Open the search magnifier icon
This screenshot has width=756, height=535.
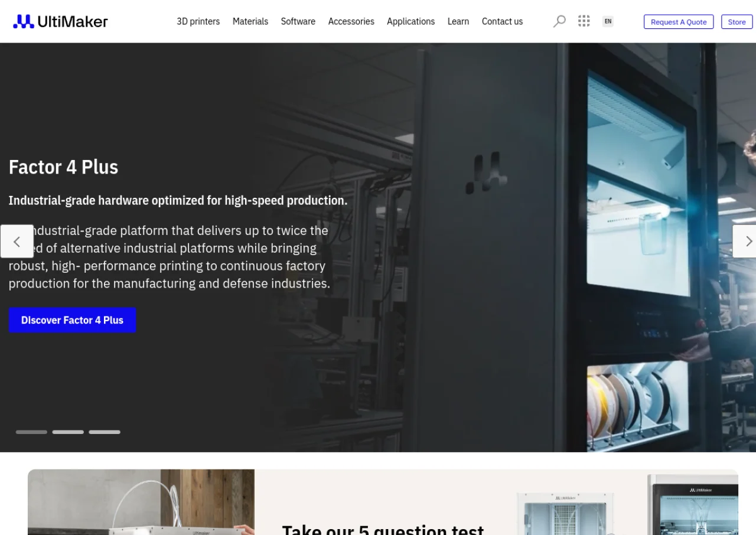559,21
